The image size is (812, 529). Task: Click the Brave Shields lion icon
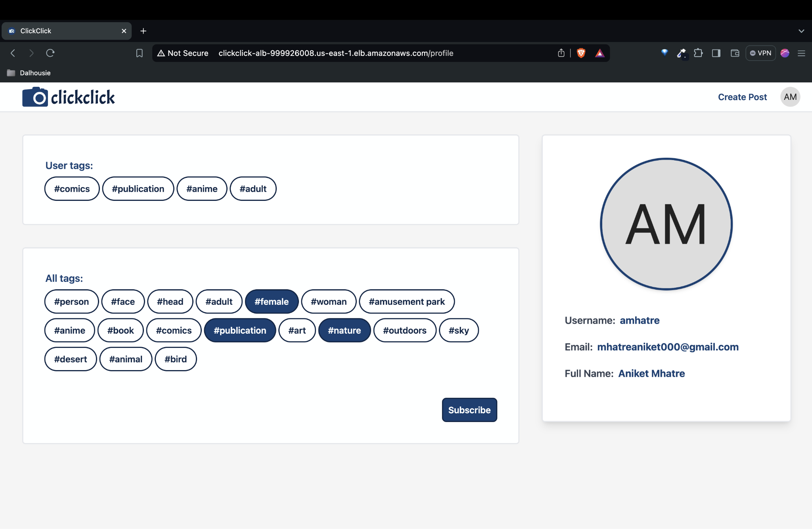point(581,53)
